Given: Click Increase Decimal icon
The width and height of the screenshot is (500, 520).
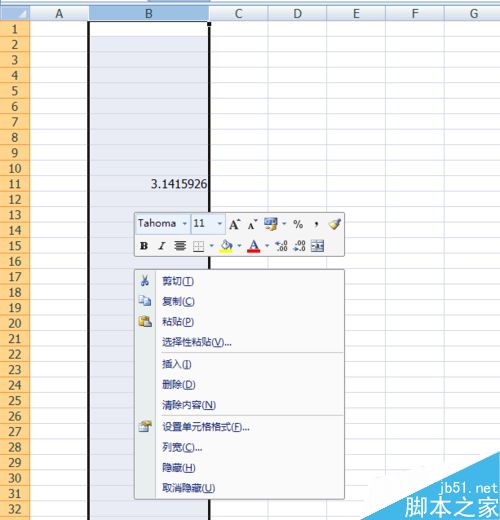Looking at the screenshot, I should [x=281, y=246].
